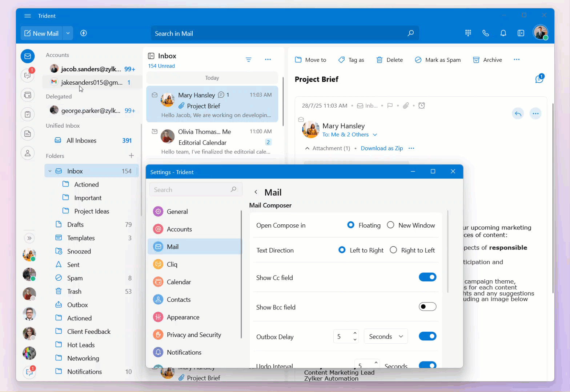
Task: Delete the Project Brief email
Action: click(x=389, y=60)
